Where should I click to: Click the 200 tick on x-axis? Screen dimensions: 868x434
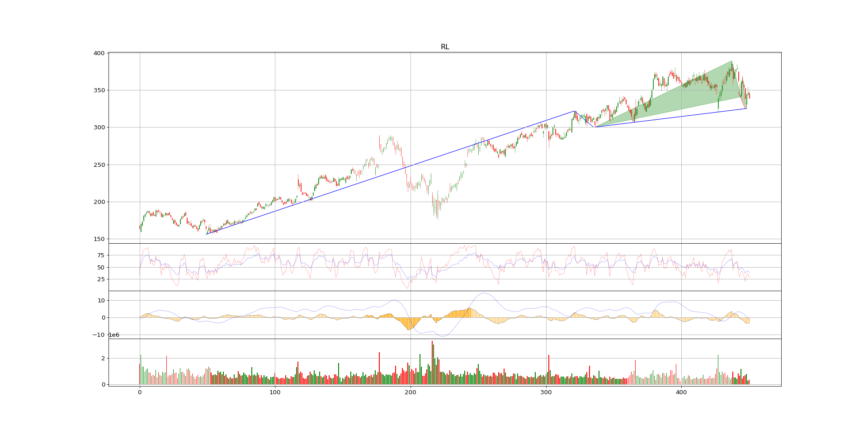tap(410, 392)
